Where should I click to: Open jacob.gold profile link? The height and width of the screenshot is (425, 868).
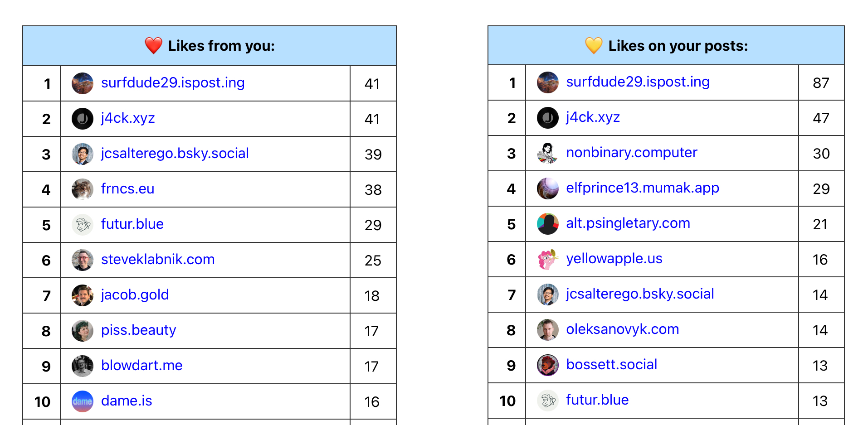coord(135,295)
